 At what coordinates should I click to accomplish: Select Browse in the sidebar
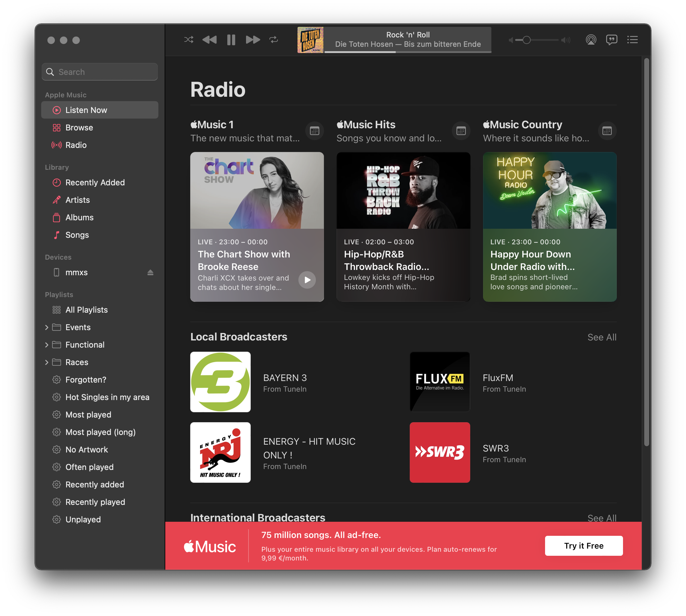pyautogui.click(x=79, y=128)
